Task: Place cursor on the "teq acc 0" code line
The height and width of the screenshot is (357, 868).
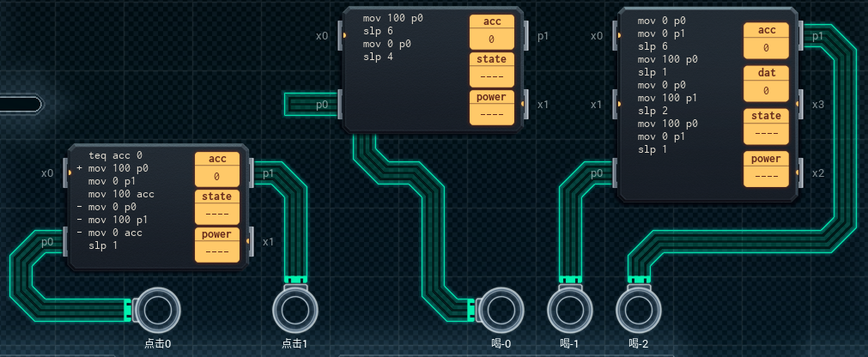Action: [118, 156]
